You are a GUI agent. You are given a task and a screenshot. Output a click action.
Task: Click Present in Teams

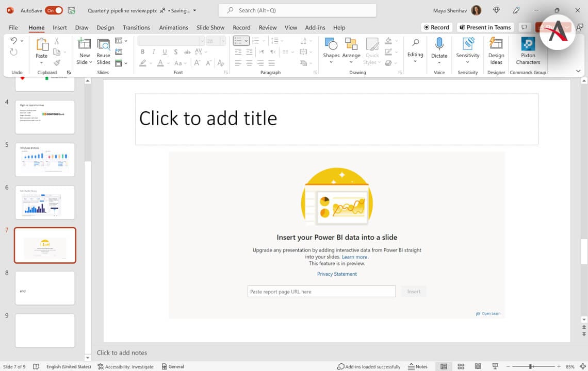pos(485,27)
